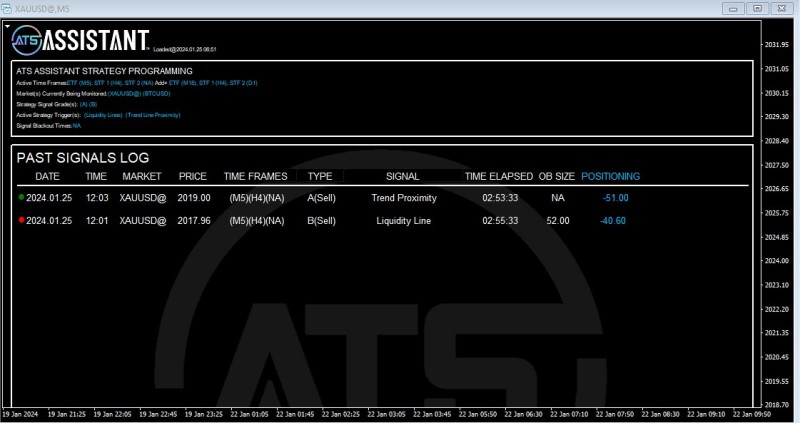The image size is (800, 423).
Task: Collapse the panel using the top-left triangle
Action: click(x=7, y=26)
